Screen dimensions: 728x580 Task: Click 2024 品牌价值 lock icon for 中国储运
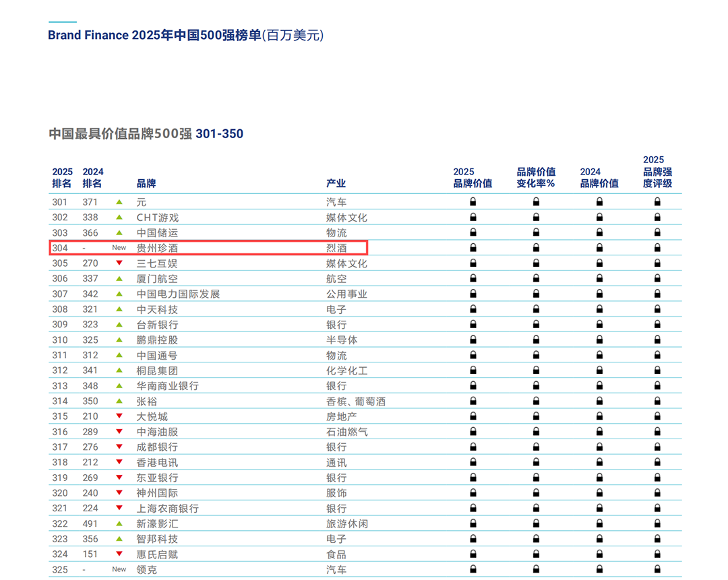click(x=599, y=232)
